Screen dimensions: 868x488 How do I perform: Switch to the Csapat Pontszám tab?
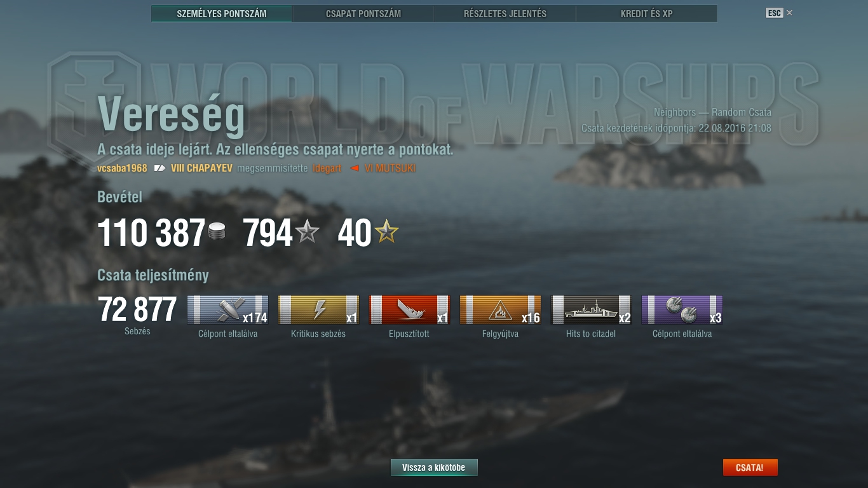(363, 13)
